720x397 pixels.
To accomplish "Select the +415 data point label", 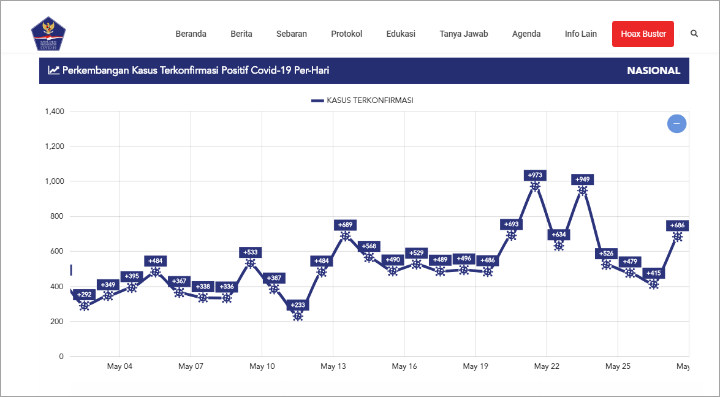I will coord(653,274).
